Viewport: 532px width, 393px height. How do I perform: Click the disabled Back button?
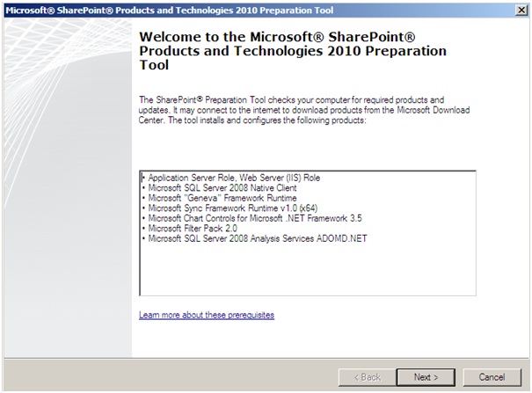367,377
